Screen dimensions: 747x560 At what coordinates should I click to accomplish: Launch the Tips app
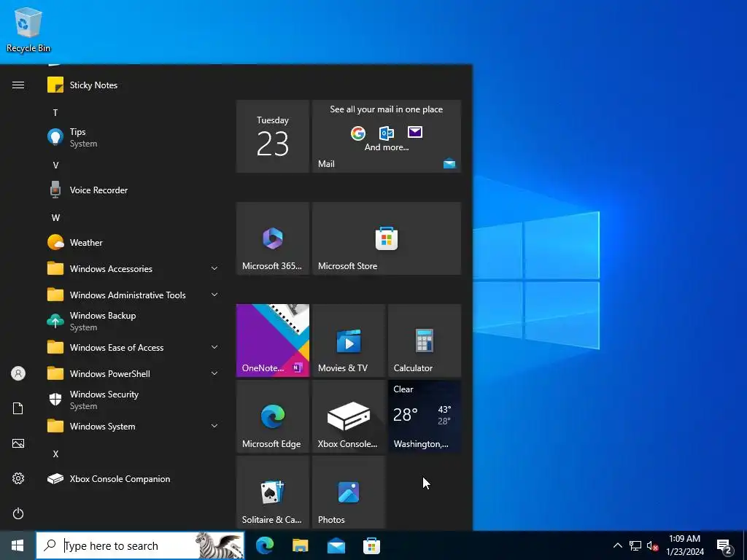(133, 137)
